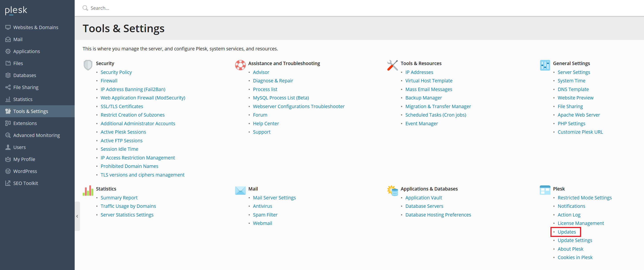The height and width of the screenshot is (270, 644).
Task: Open WordPress sidebar menu item
Action: (37, 171)
